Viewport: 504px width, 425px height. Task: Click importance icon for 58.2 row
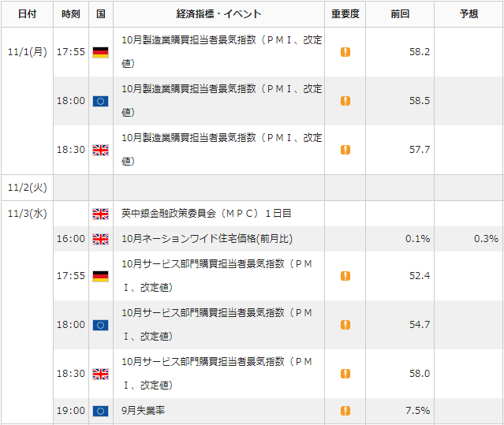[x=345, y=52]
